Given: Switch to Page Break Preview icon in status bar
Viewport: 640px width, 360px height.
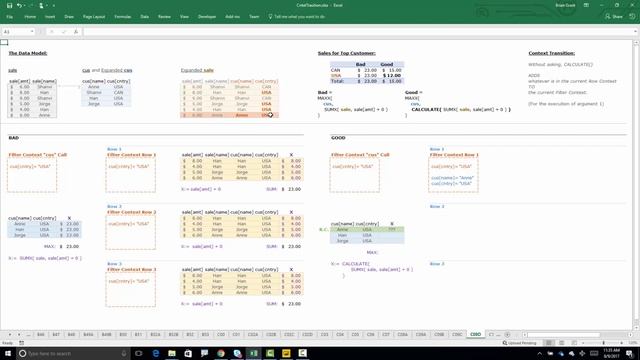Looking at the screenshot, I should click(x=574, y=343).
